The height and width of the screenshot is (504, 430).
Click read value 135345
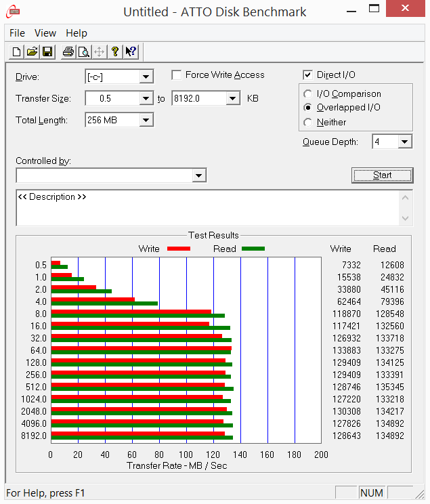390,387
